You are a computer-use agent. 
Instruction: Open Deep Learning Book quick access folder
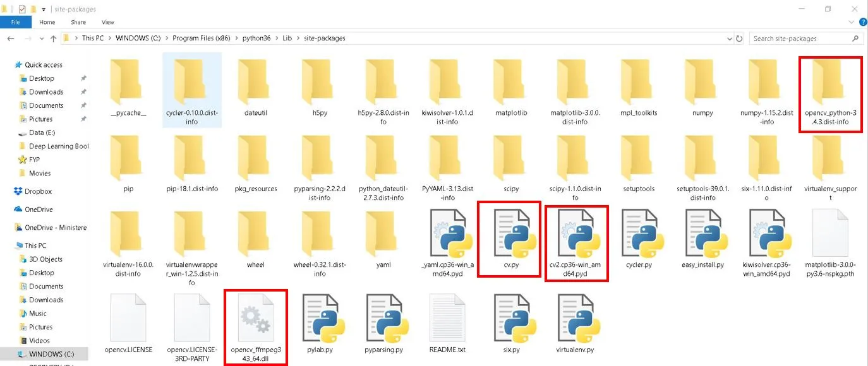[54, 146]
